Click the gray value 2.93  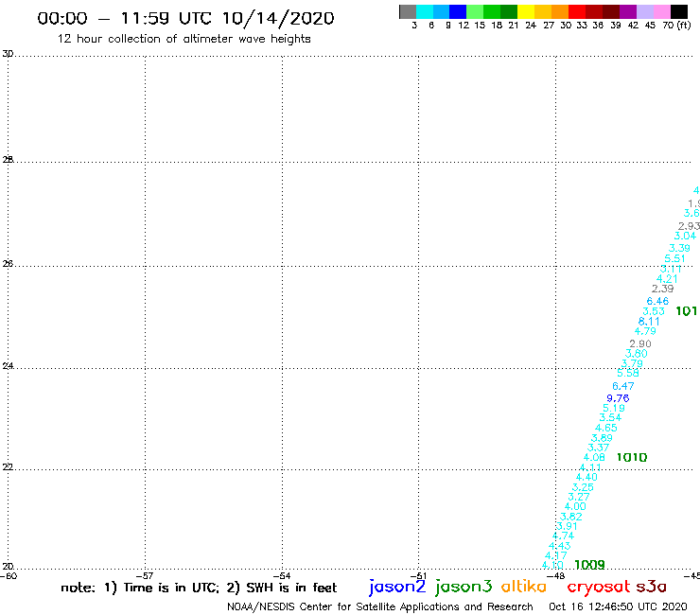(689, 226)
